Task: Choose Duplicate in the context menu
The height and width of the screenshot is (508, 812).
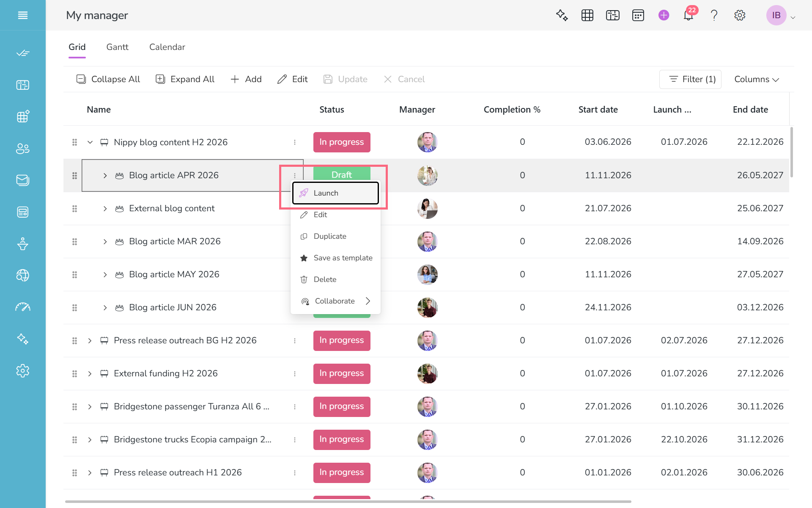Action: coord(335,236)
